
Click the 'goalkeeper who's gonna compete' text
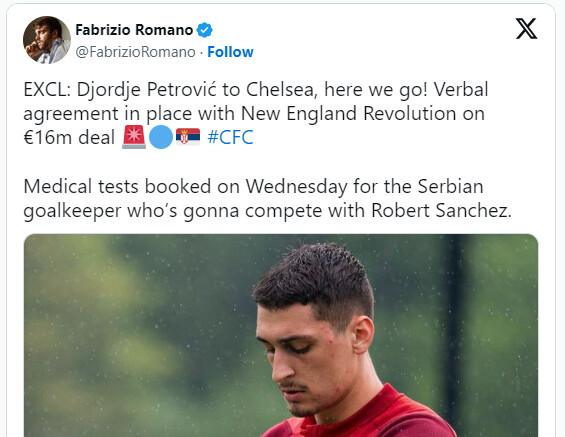tap(173, 211)
